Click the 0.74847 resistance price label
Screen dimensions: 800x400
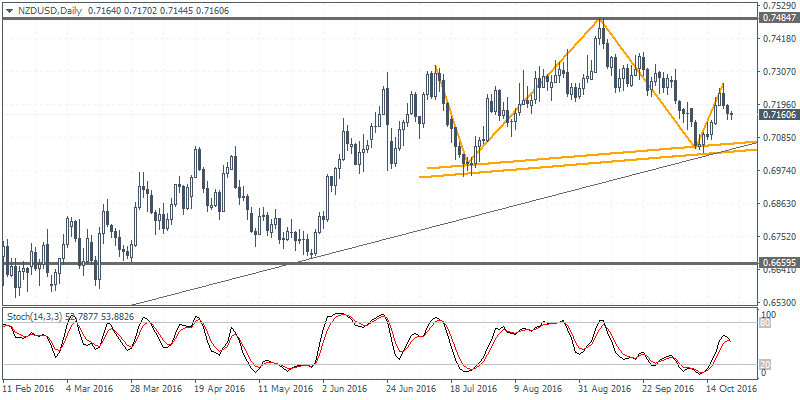(x=779, y=18)
